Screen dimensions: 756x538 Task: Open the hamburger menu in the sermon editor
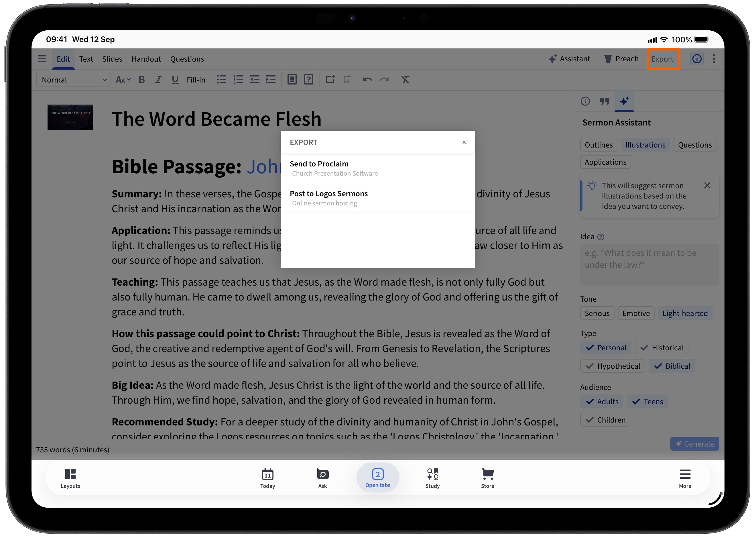point(42,59)
